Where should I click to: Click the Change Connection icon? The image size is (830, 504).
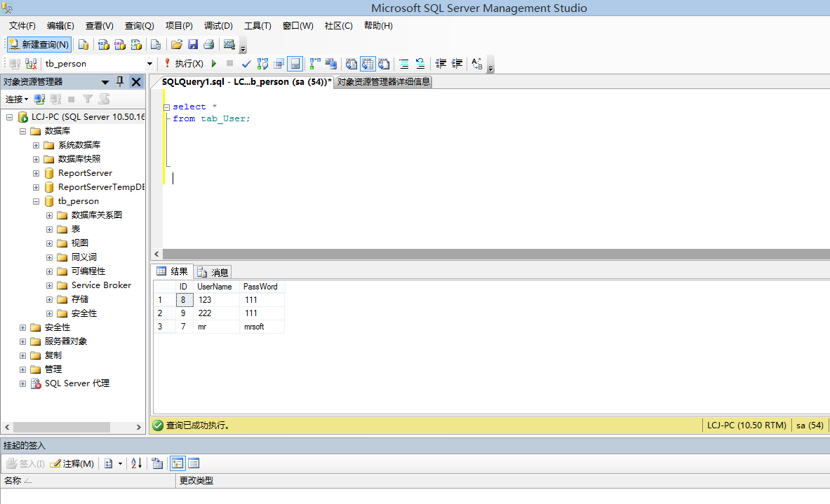[x=32, y=64]
